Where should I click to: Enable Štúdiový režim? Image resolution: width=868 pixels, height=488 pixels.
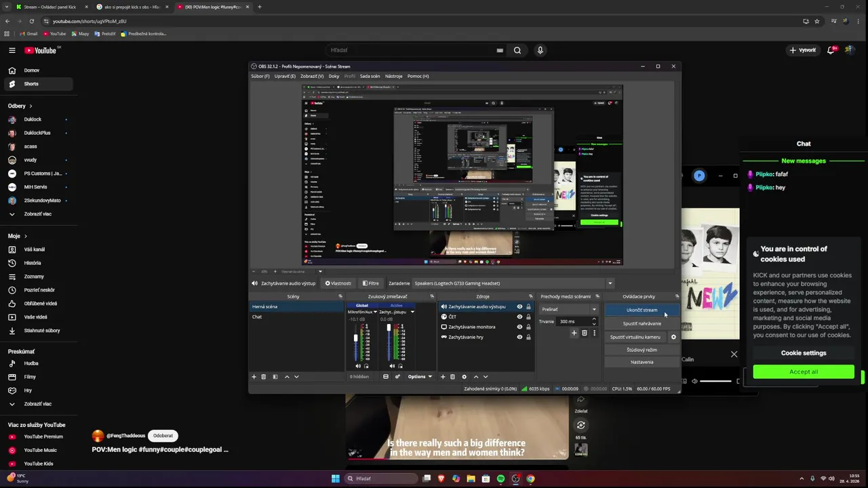tap(642, 350)
